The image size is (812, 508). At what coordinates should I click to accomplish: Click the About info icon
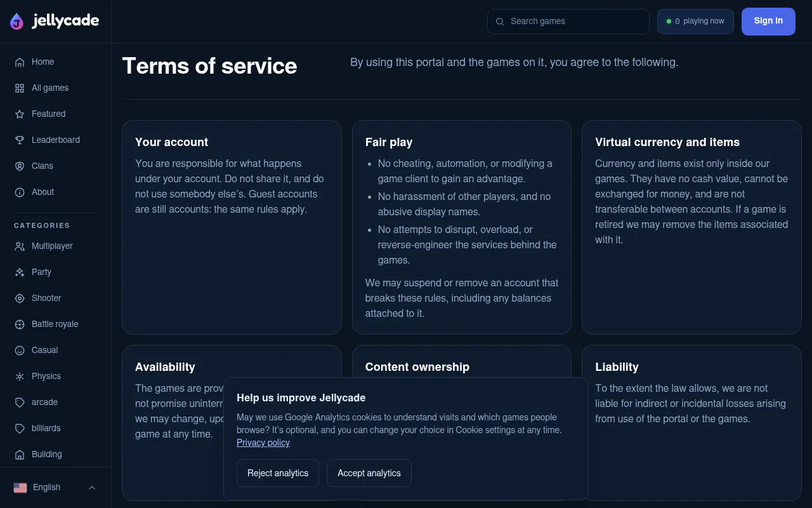20,192
